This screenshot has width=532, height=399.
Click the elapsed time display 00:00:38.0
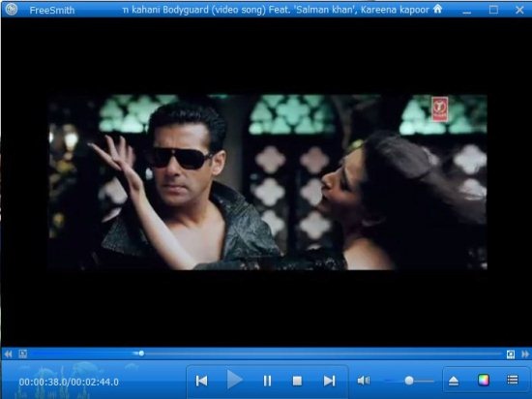[44, 383]
